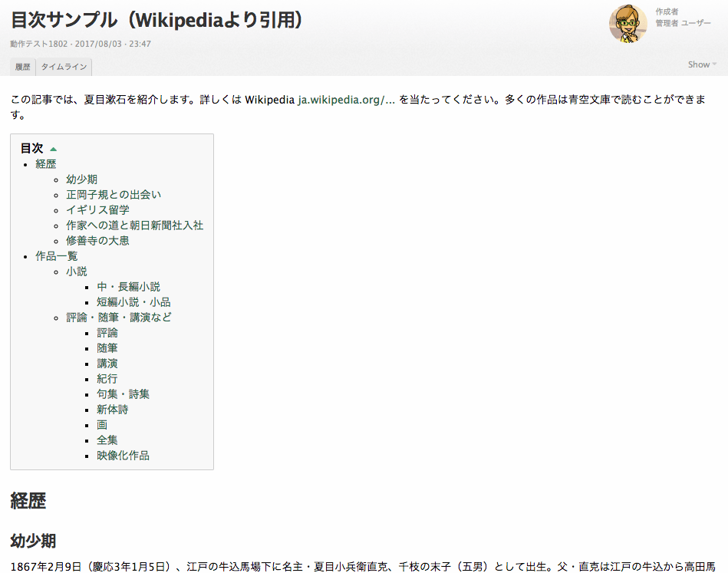This screenshot has width=728, height=573.
Task: Click the 幼少期 section heading below
Action: 34,541
